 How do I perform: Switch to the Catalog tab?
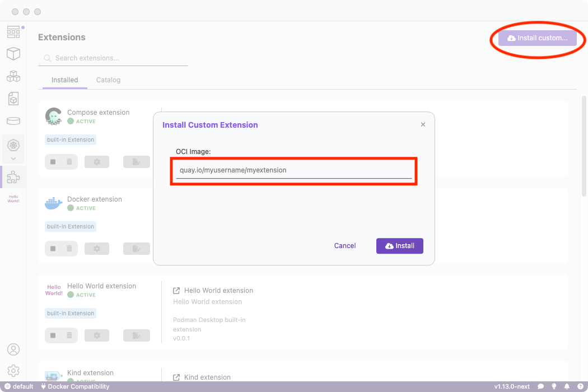tap(108, 80)
